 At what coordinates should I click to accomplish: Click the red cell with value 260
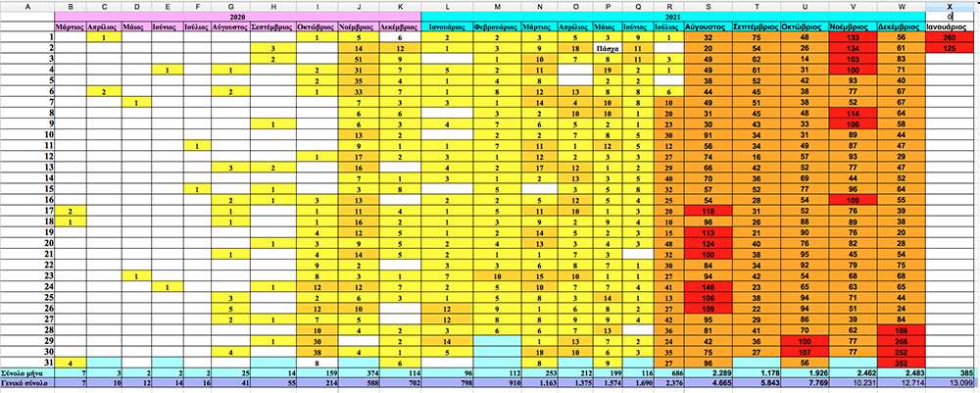[950, 37]
